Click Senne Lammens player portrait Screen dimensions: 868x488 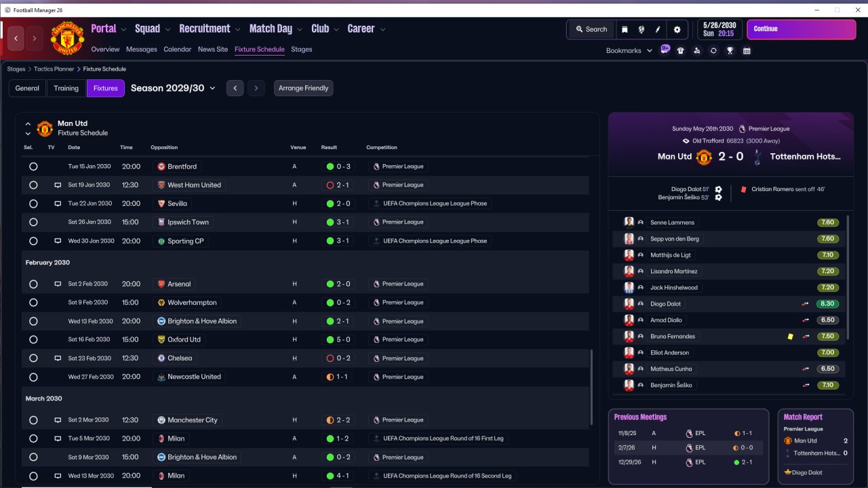[629, 222]
